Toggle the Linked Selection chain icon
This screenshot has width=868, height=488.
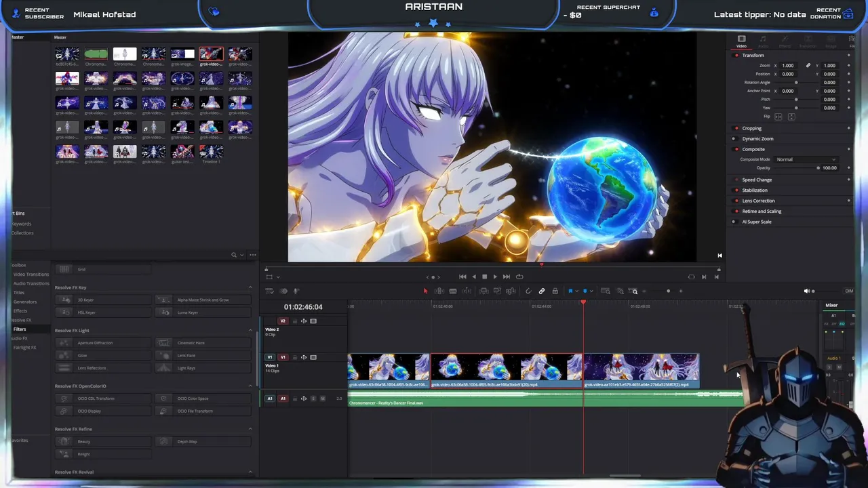tap(542, 291)
